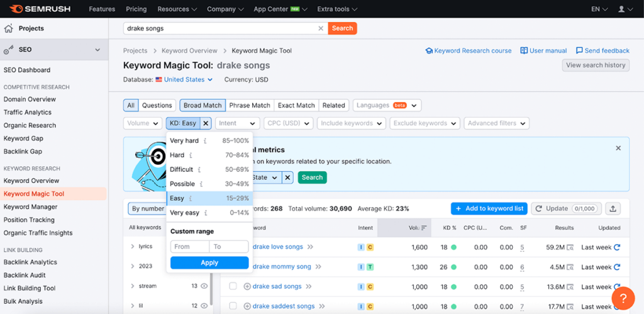Image resolution: width=644 pixels, height=314 pixels.
Task: Open the Extra tools menu
Action: point(337,9)
